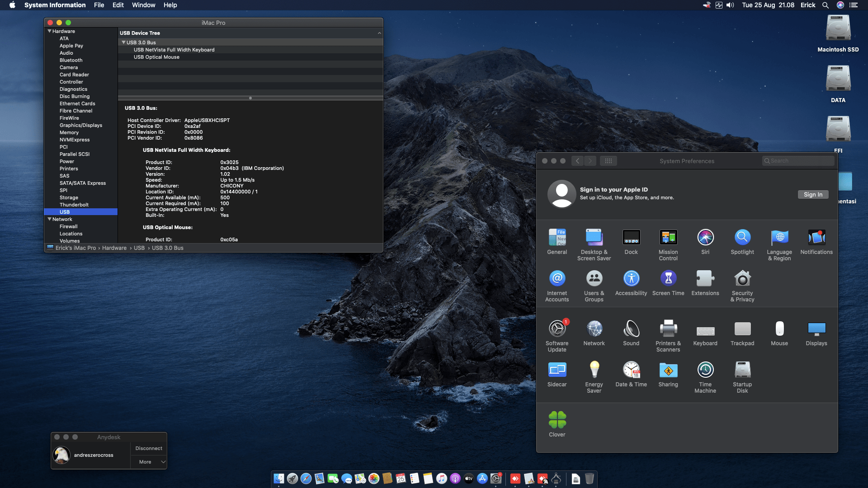Open Mission Control preferences
The image size is (868, 488).
(668, 244)
